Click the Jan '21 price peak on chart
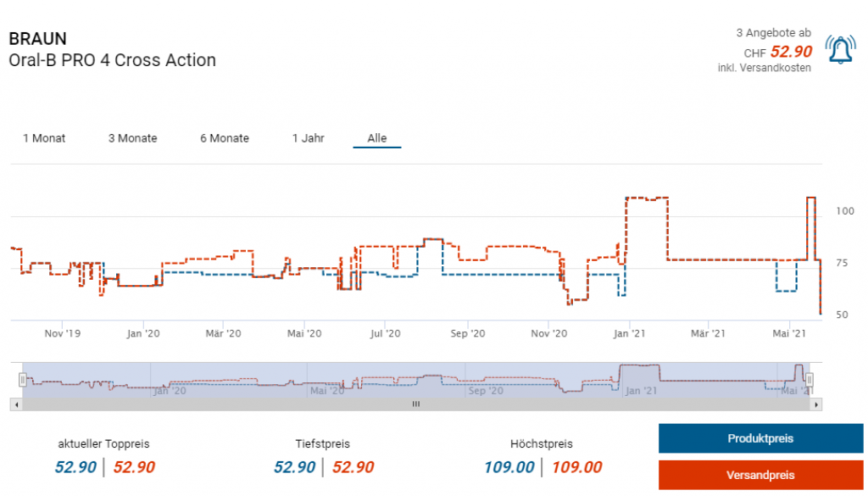868x496 pixels. pos(646,198)
